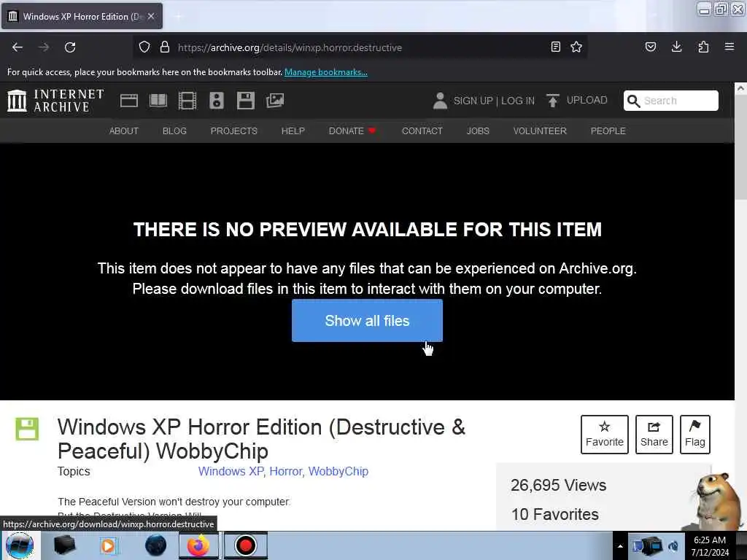Click the Internet Archive logo
The width and height of the screenshot is (747, 560).
[55, 101]
